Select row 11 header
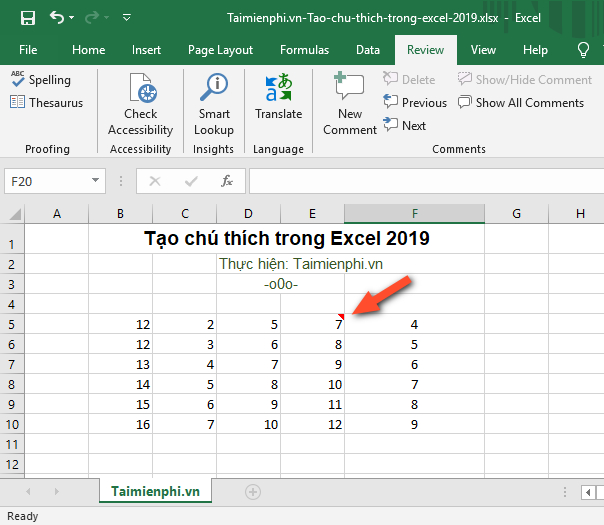Viewport: 604px width, 525px height. click(x=12, y=444)
